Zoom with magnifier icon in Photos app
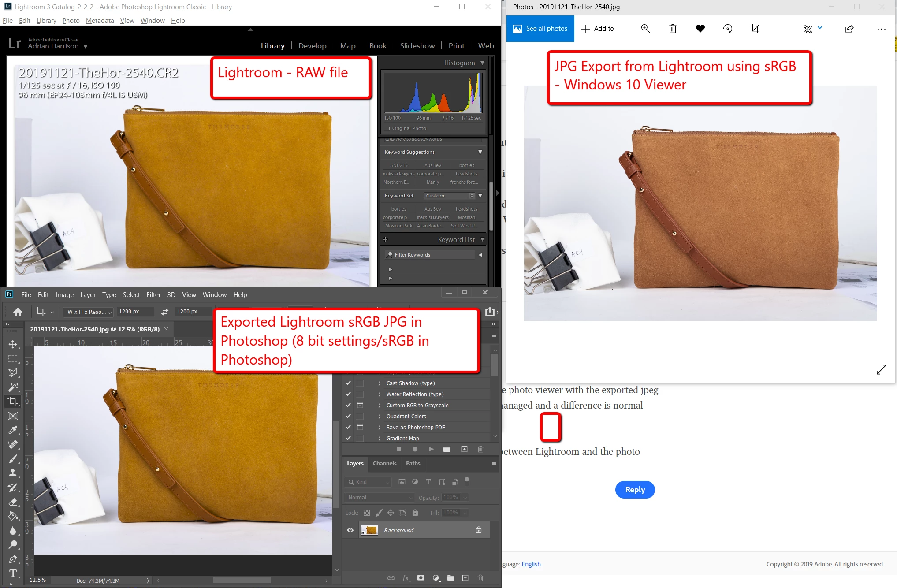 coord(645,29)
